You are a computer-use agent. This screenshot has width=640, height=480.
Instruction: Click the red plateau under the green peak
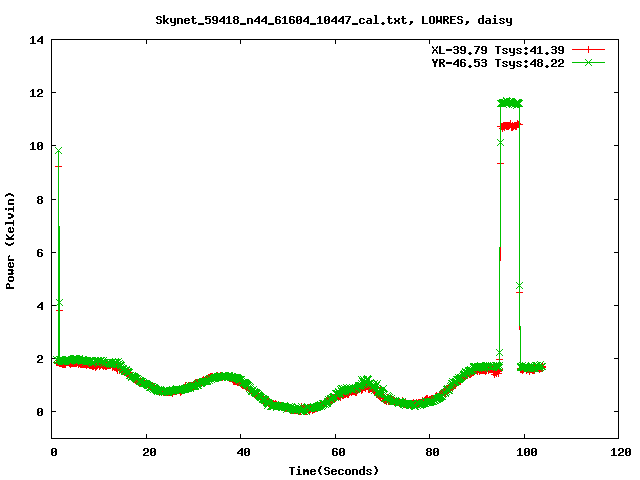(510, 126)
